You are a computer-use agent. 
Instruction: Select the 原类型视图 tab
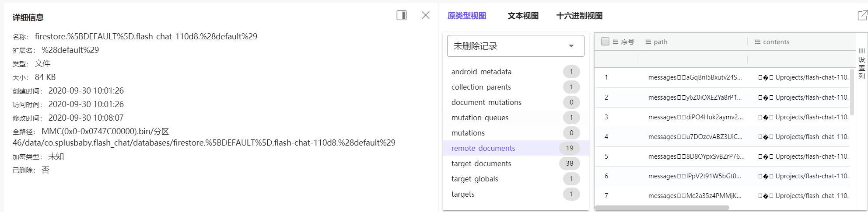tap(466, 16)
